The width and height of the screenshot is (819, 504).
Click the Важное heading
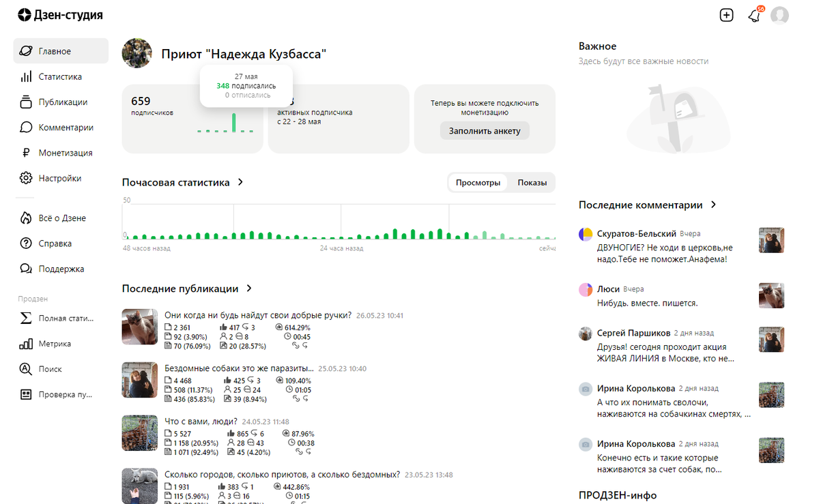pos(597,46)
